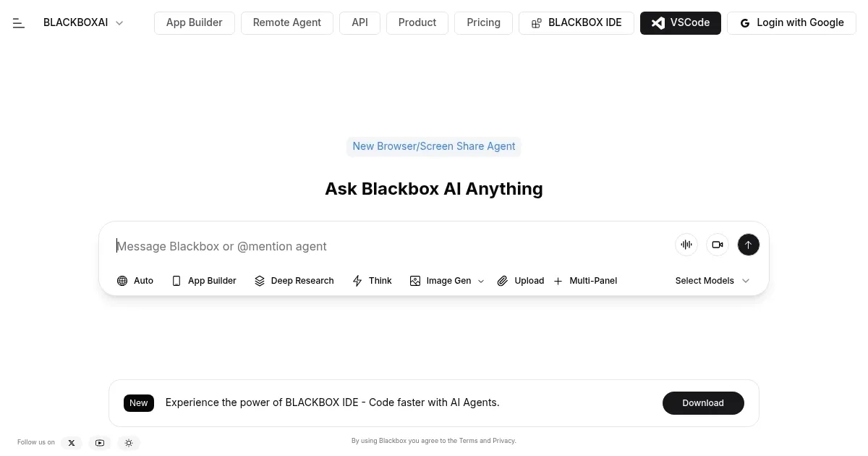Open Multi-Panel with the plus icon
The image size is (868, 456).
(x=558, y=281)
